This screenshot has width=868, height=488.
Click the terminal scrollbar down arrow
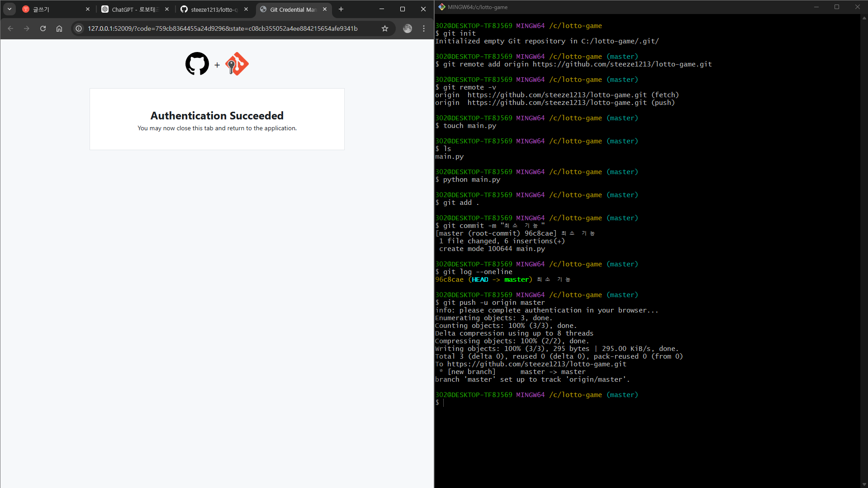pyautogui.click(x=864, y=484)
